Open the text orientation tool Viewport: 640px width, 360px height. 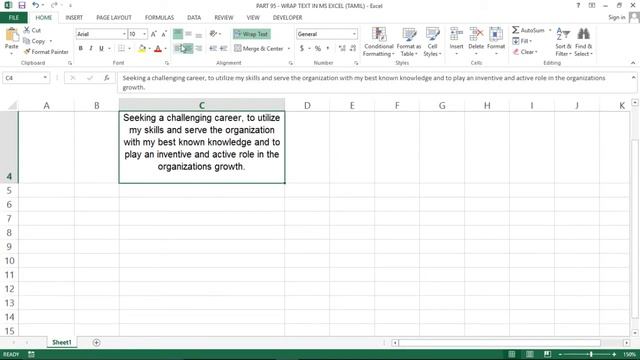tap(213, 34)
